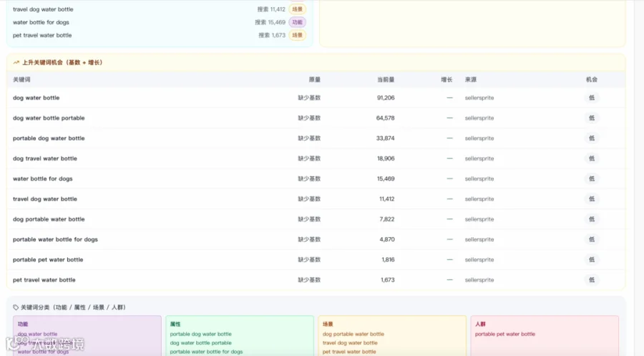The height and width of the screenshot is (356, 644).
Task: Click the 人群 category card heading
Action: (x=480, y=324)
